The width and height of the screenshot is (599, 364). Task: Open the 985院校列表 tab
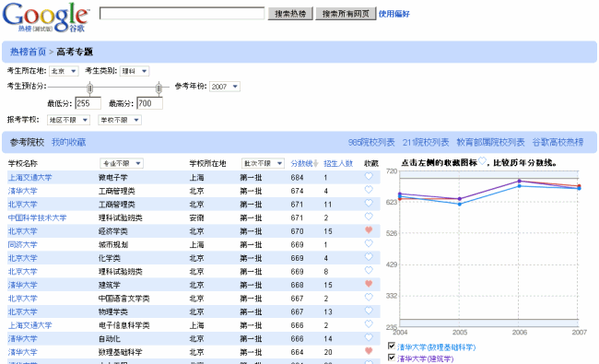(371, 143)
